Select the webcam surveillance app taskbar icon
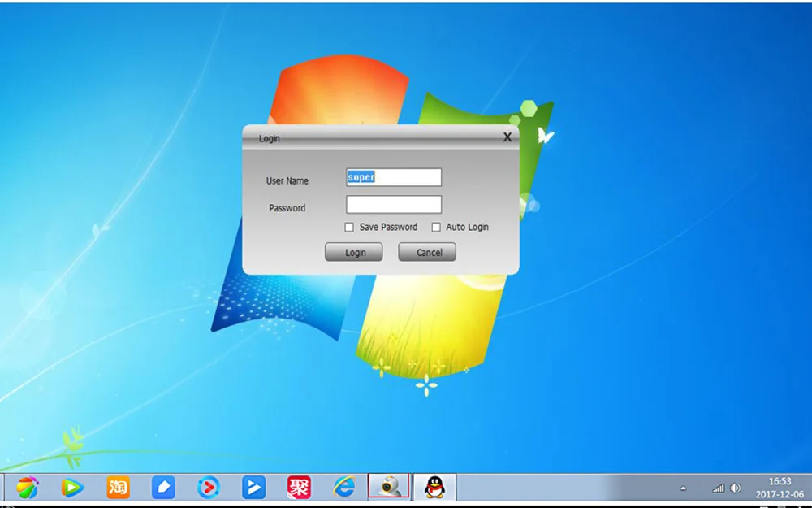Viewport: 812px width, 508px height. tap(389, 487)
